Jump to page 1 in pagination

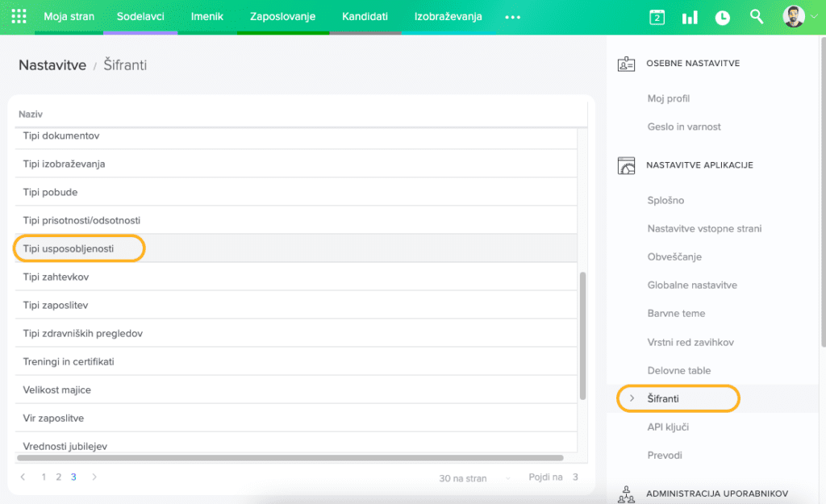coord(44,477)
